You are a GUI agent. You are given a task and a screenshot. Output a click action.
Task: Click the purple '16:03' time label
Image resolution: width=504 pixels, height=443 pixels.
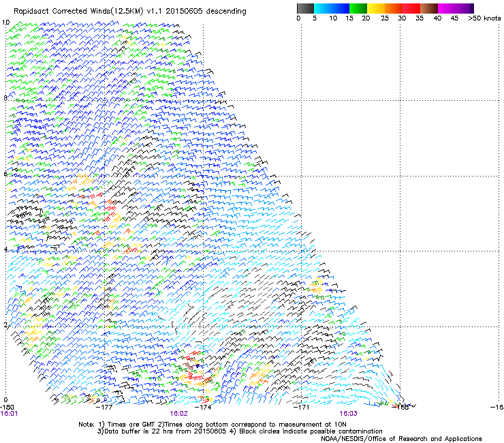coord(349,414)
